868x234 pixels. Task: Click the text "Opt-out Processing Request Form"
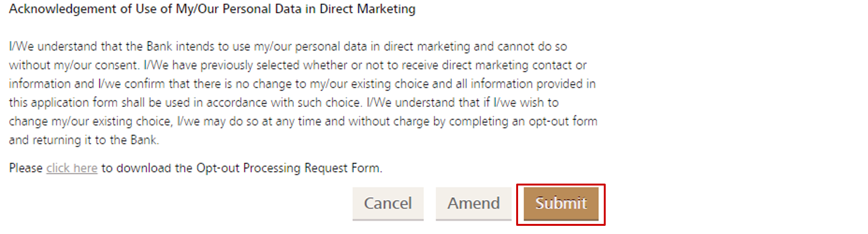tap(288, 168)
